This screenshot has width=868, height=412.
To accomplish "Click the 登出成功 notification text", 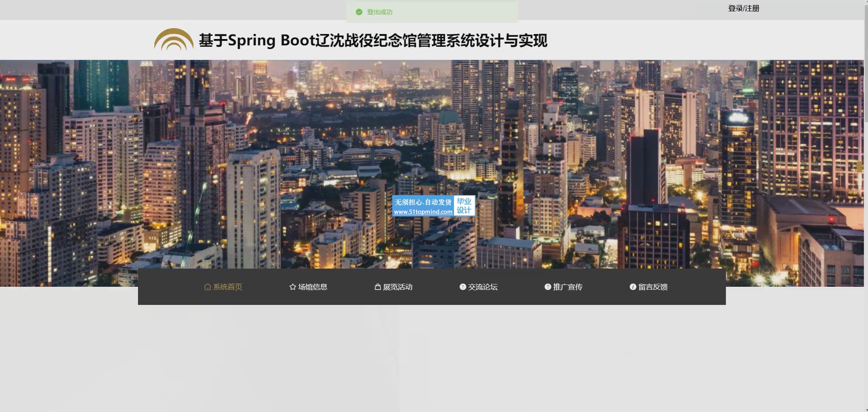I will point(380,12).
